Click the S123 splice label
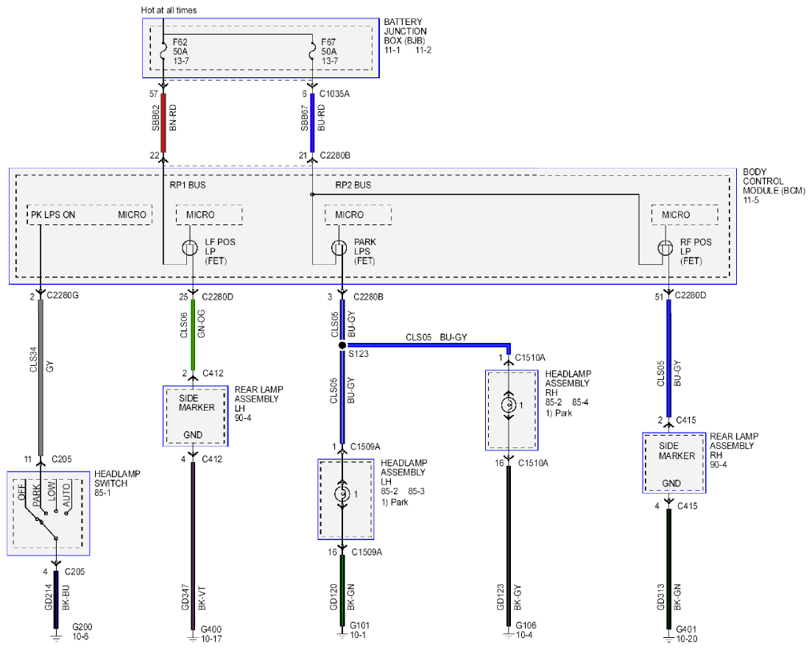 pos(359,354)
